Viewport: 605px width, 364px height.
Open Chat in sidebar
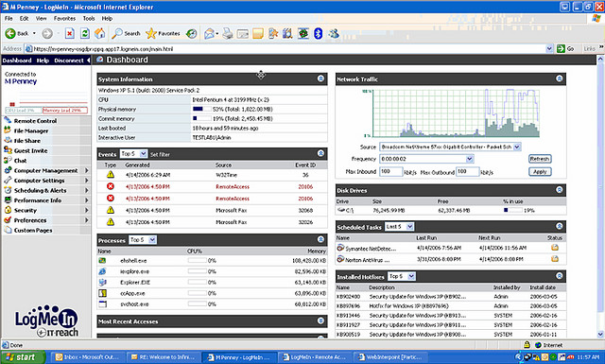point(20,161)
